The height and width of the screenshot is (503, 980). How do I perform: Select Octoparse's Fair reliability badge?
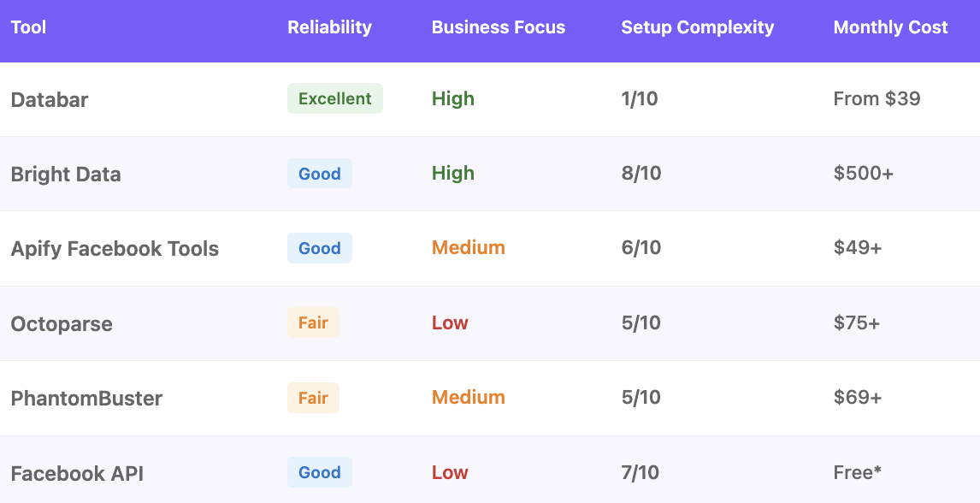point(313,323)
